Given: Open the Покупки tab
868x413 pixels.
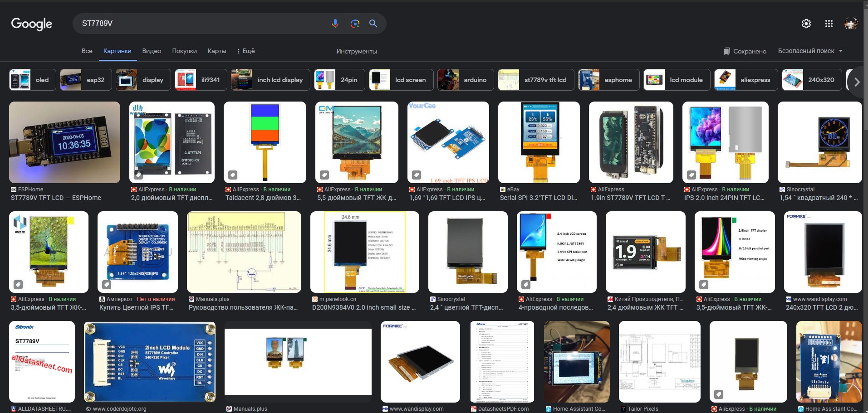Looking at the screenshot, I should (184, 51).
